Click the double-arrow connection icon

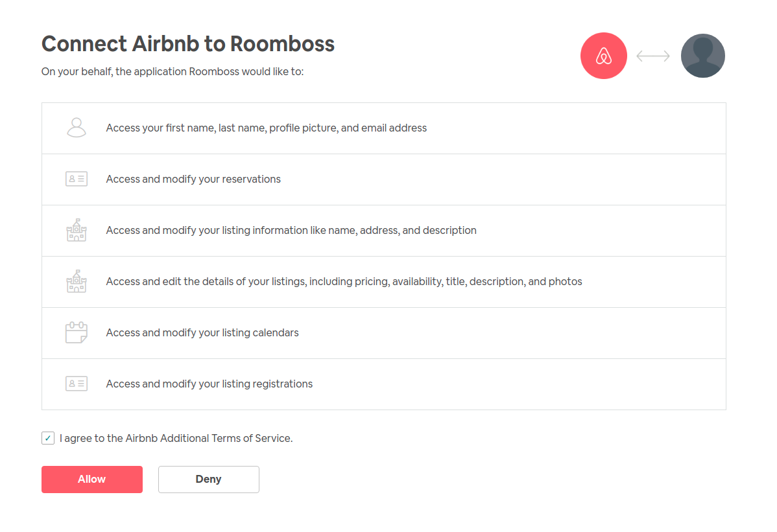pyautogui.click(x=653, y=56)
